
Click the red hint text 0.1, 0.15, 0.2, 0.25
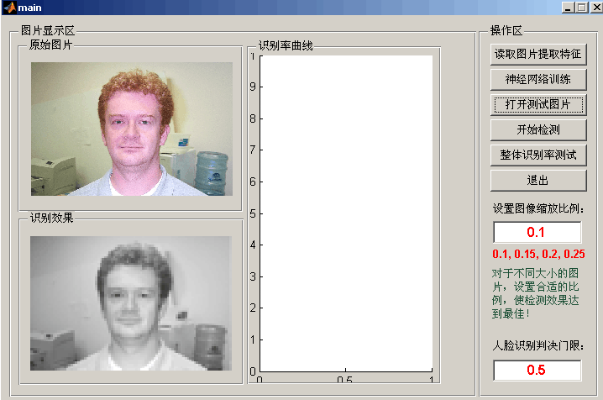pos(538,254)
